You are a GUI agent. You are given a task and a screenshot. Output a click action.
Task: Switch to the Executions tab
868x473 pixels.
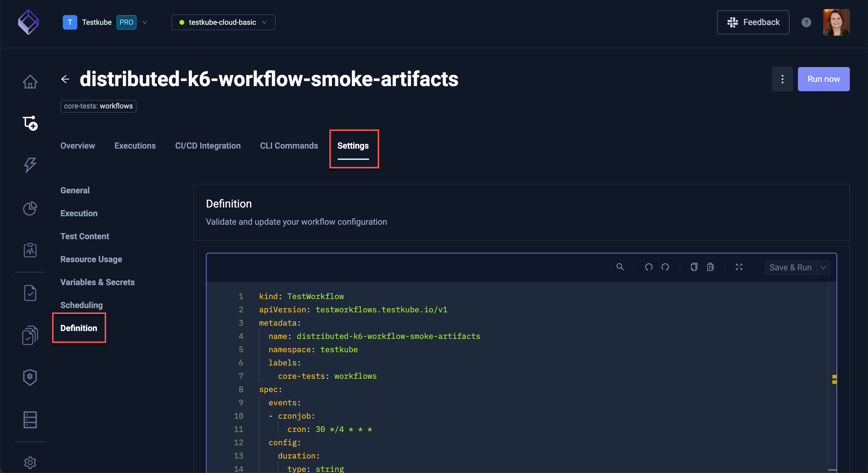[135, 146]
